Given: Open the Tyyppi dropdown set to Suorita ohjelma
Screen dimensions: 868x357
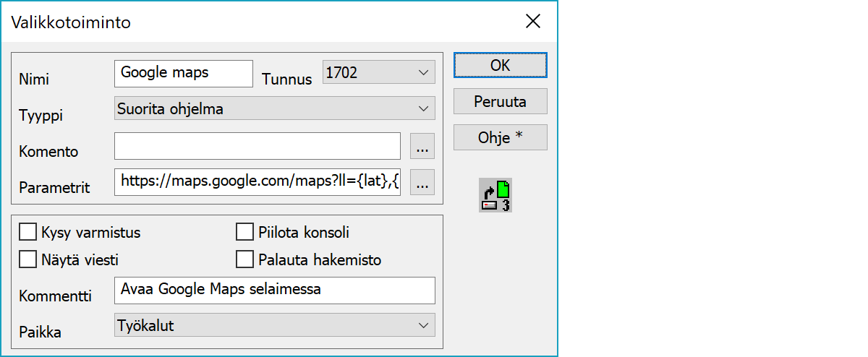Looking at the screenshot, I should (x=275, y=108).
